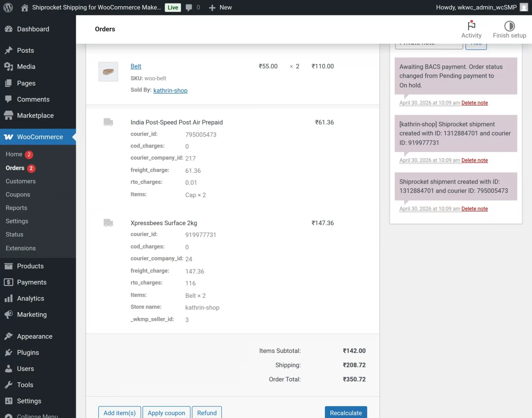532x418 pixels.
Task: Click the Users person icon
Action: [8, 369]
